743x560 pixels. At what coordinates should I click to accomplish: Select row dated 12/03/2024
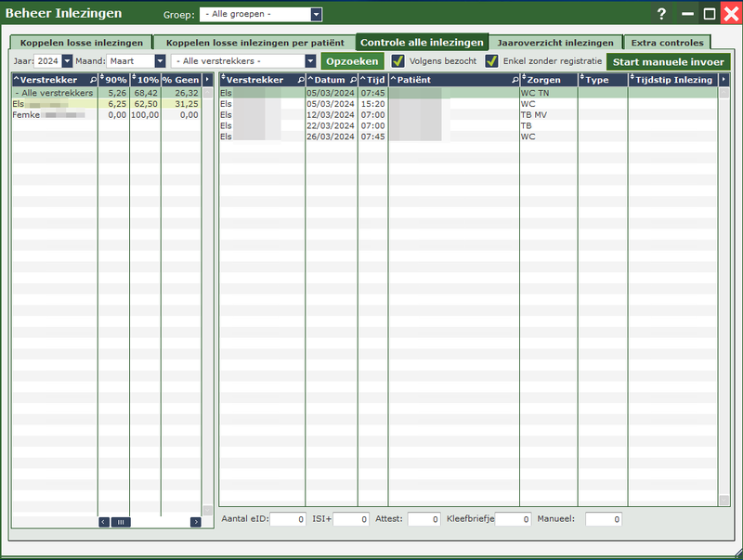coord(468,114)
